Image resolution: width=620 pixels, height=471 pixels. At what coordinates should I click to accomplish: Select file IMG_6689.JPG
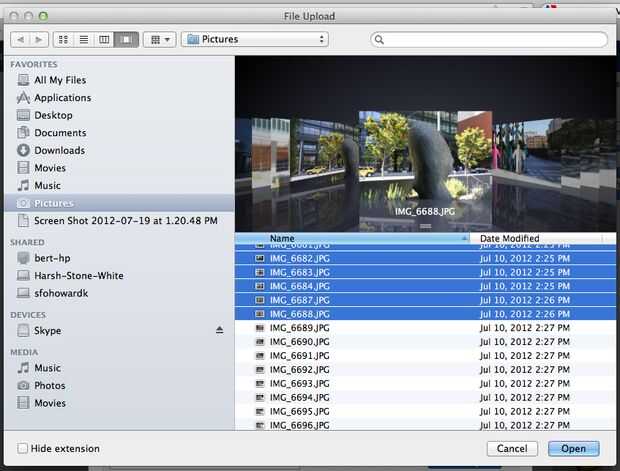tap(425, 328)
